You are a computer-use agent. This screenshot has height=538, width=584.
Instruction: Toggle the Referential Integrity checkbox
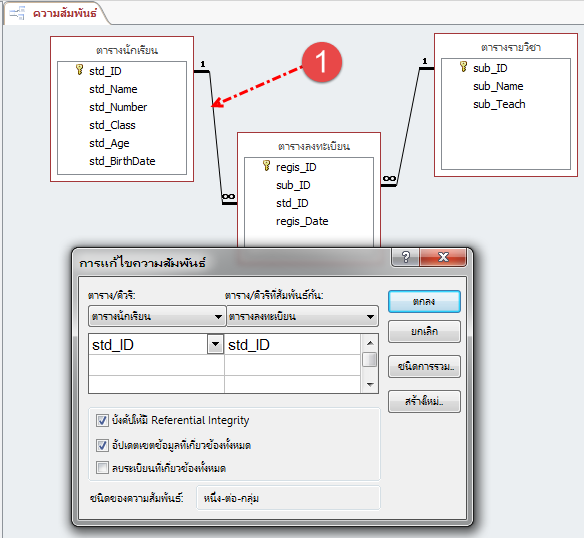[102, 420]
